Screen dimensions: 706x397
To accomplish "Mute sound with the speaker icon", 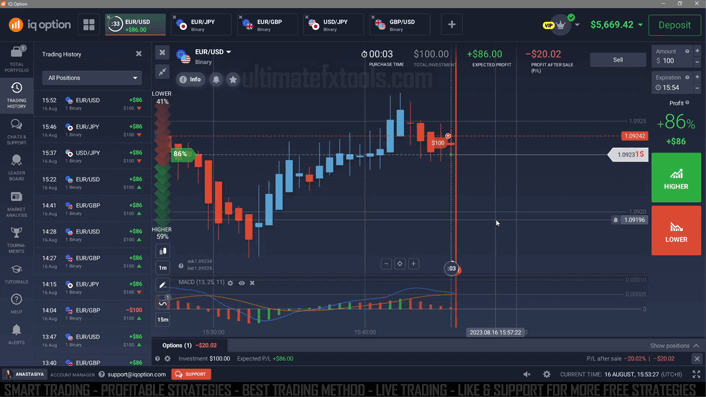I will point(527,374).
